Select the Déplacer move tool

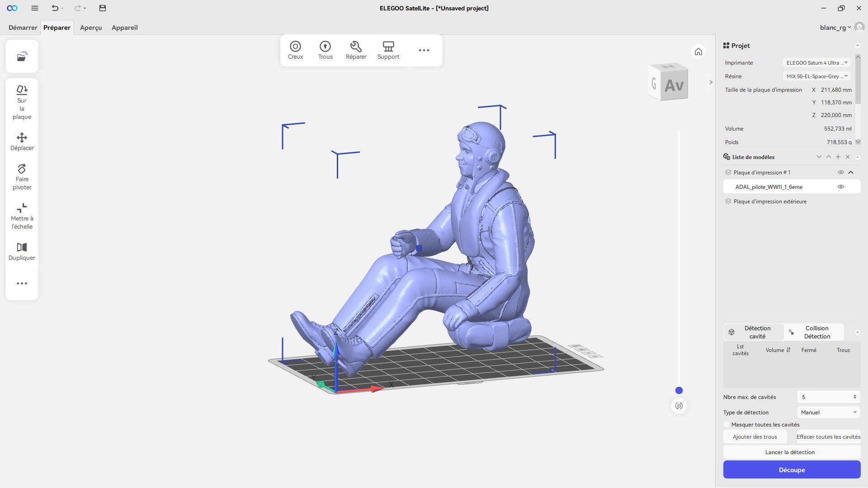tap(22, 141)
